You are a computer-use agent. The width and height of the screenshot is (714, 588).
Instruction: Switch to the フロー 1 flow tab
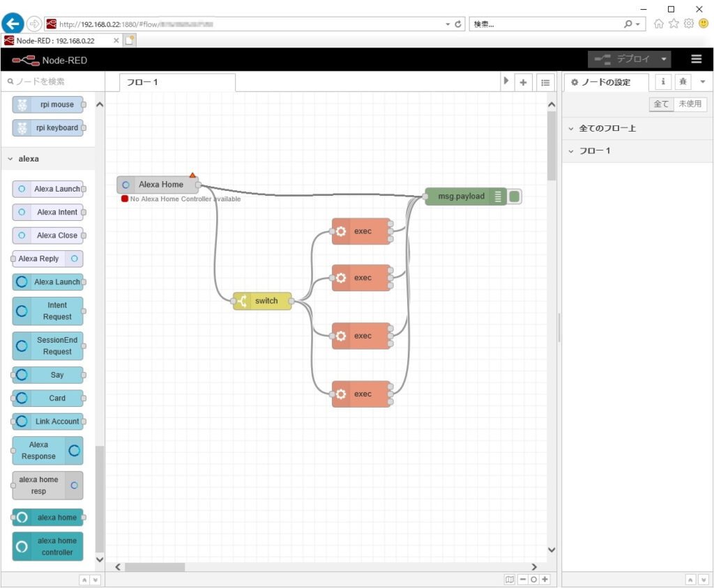pos(178,82)
